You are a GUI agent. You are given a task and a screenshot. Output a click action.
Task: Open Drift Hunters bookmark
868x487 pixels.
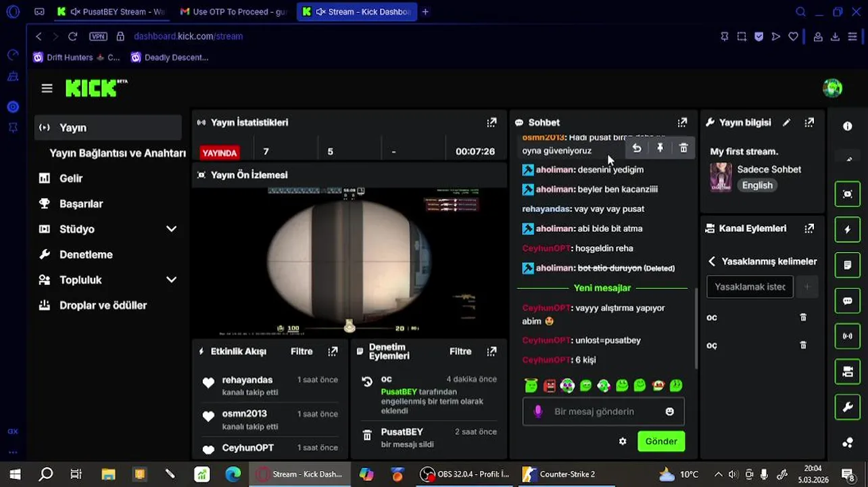click(76, 57)
